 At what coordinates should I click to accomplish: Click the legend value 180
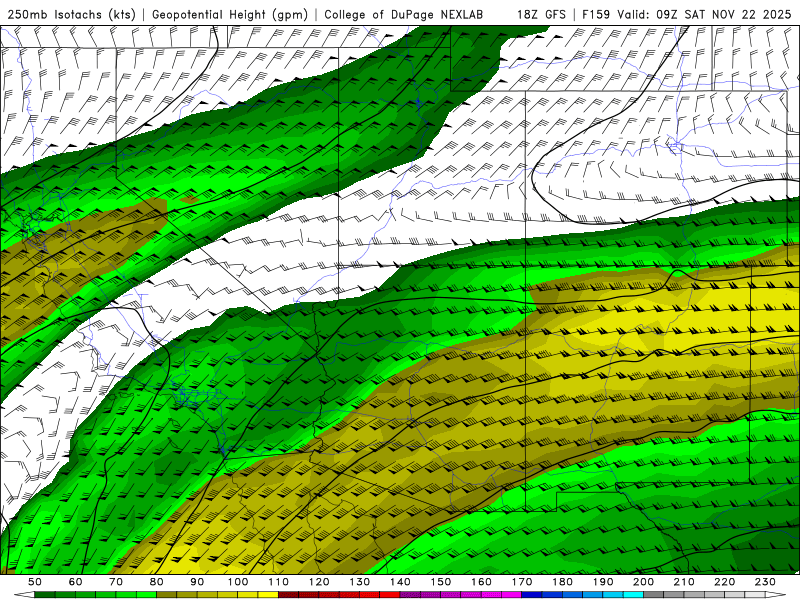(563, 582)
